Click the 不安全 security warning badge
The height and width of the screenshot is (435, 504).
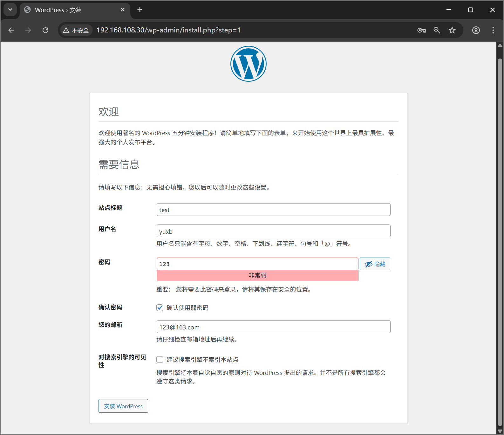click(x=76, y=30)
